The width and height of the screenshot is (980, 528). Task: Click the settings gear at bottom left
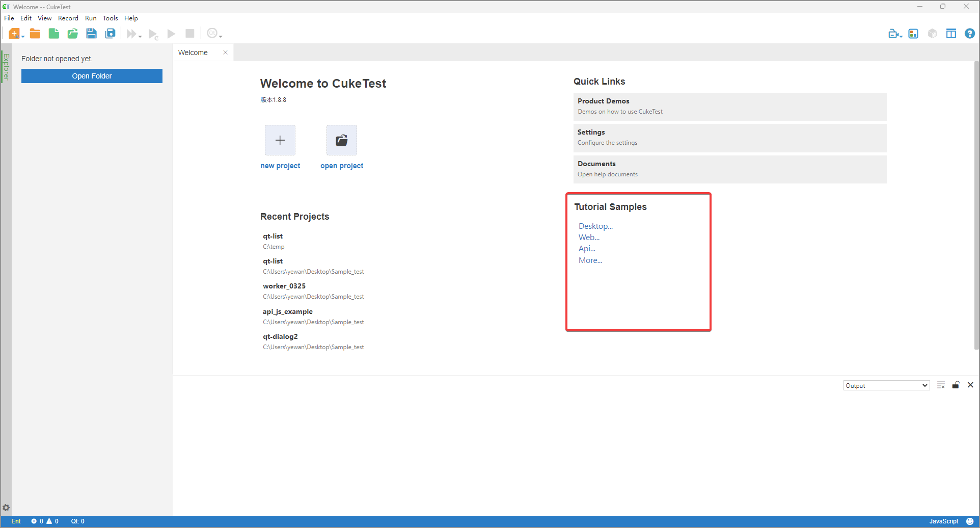[x=6, y=508]
